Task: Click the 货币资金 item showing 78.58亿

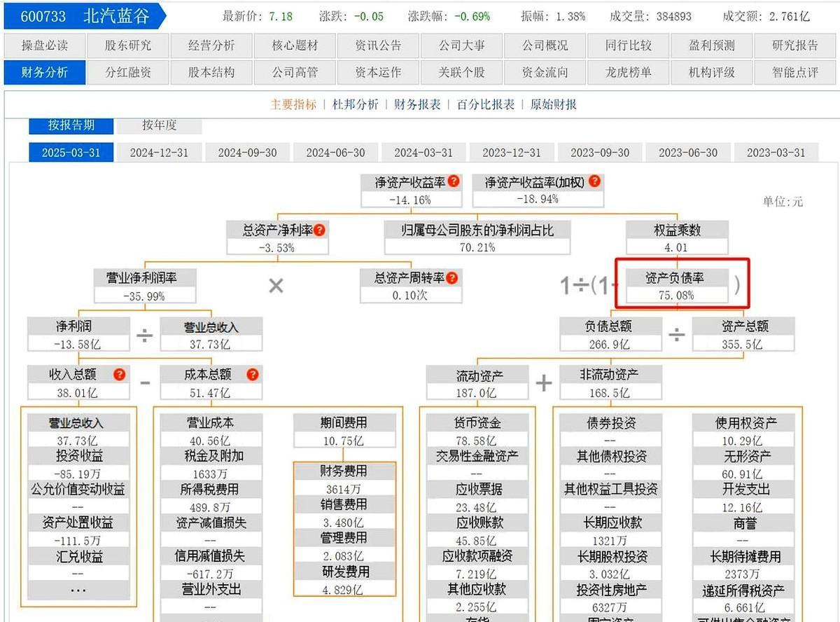Action: coord(478,431)
